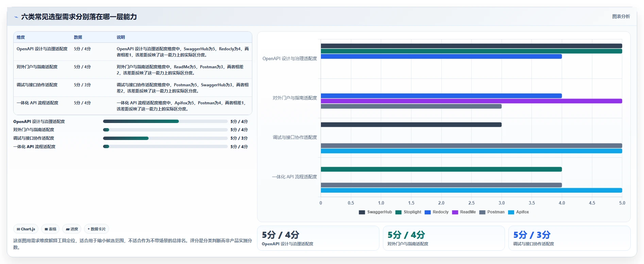Click the Apifox bar in the 调试与接口协作适配度 group
This screenshot has height=264, width=644.
(x=471, y=151)
